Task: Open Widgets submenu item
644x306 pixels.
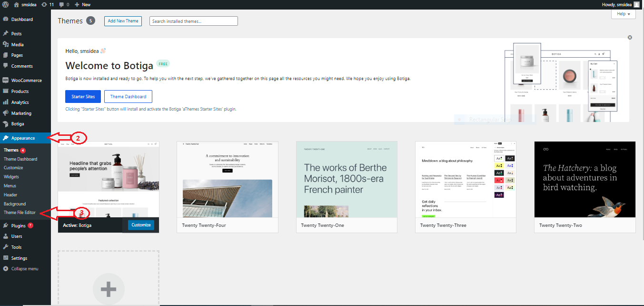Action: point(11,177)
